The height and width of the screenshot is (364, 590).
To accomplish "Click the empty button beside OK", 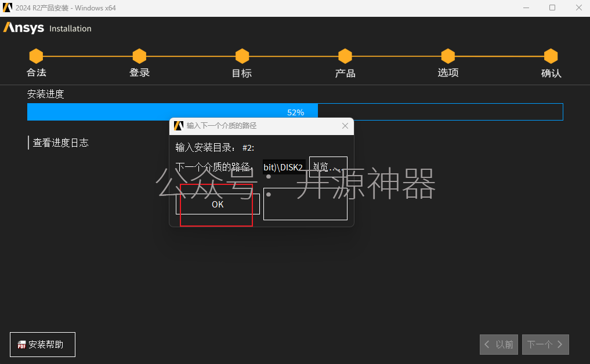I will click(x=305, y=204).
